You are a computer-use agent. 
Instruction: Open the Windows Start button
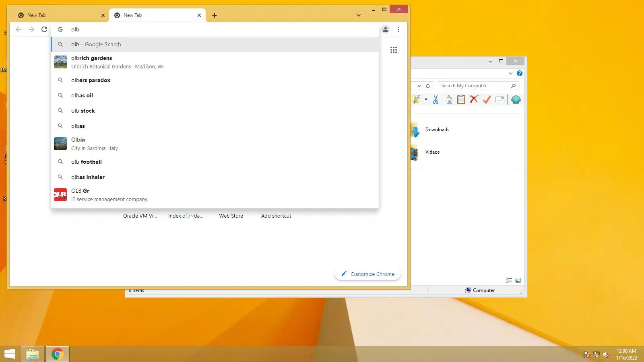click(x=10, y=354)
